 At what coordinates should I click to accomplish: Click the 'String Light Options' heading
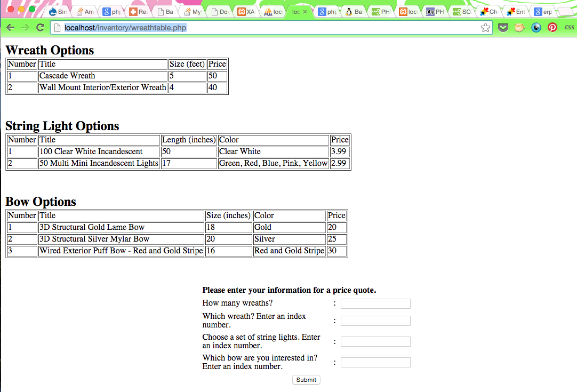pos(62,126)
